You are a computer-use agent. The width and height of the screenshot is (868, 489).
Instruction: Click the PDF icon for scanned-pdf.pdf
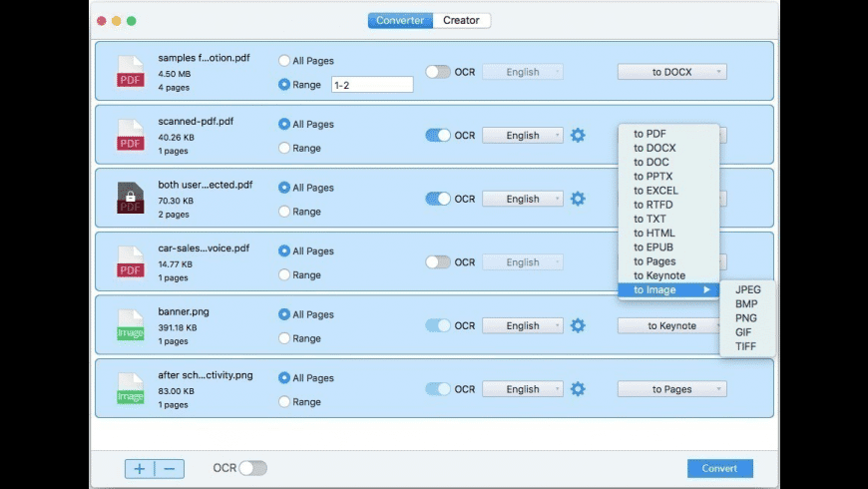click(x=131, y=135)
